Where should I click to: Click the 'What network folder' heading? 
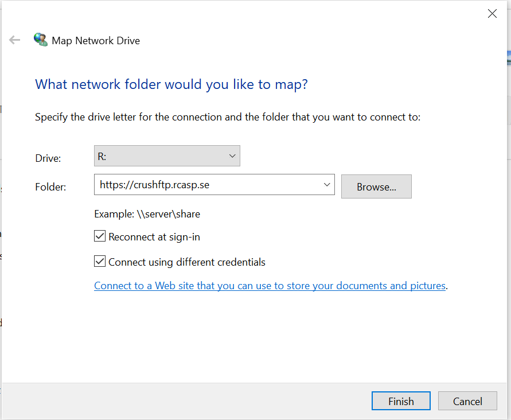point(171,84)
